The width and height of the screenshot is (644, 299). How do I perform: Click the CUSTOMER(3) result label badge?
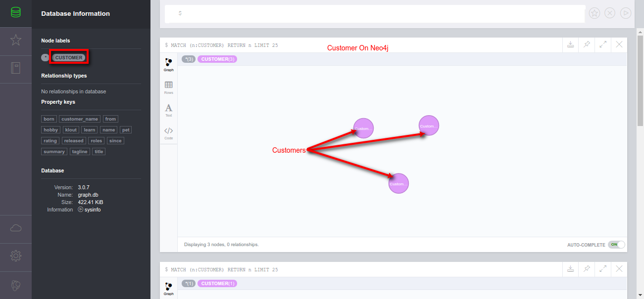218,59
